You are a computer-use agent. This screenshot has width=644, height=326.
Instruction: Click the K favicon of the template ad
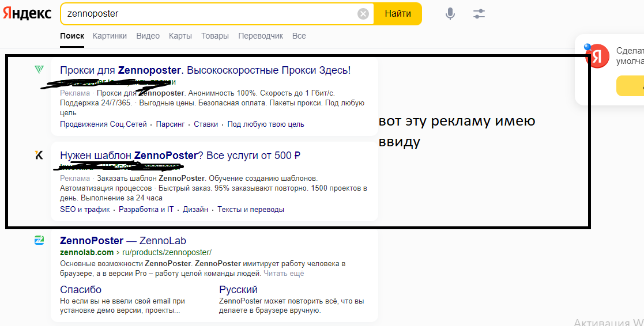[39, 155]
